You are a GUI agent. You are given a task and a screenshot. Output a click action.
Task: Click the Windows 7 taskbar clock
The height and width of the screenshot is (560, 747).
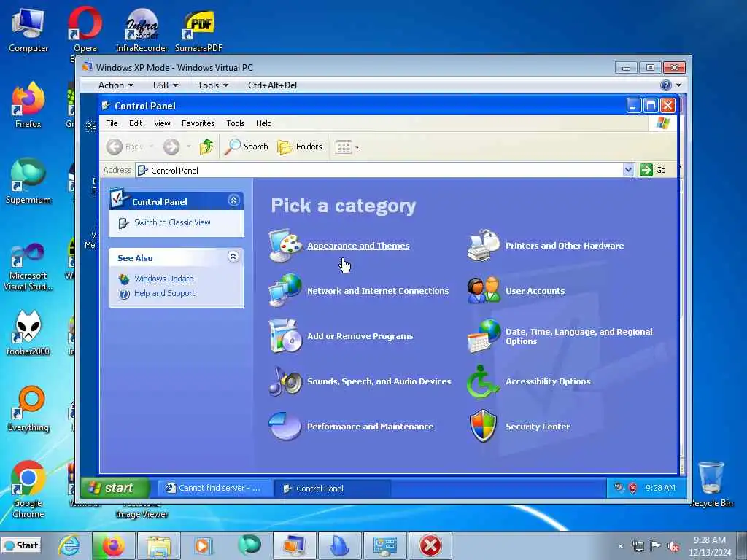709,546
